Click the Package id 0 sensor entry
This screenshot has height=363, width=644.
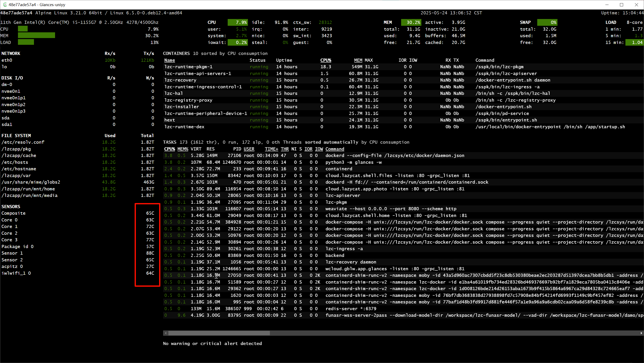coord(18,247)
